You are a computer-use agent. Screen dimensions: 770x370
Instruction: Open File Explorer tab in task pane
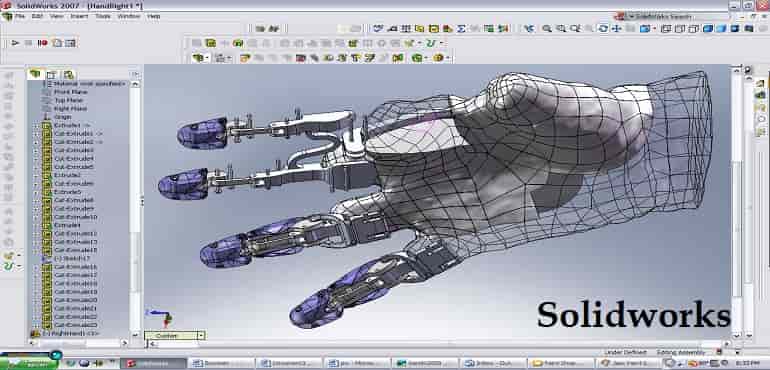tap(761, 107)
